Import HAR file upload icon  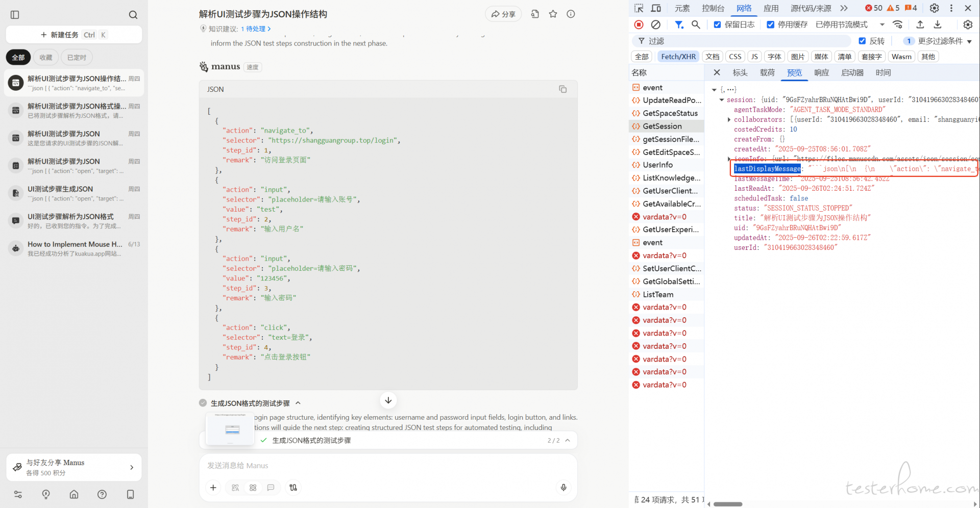pos(920,24)
